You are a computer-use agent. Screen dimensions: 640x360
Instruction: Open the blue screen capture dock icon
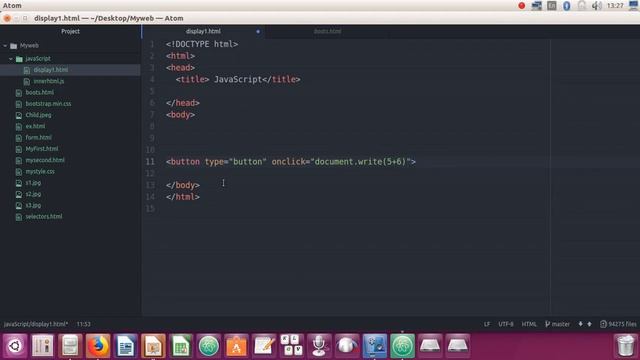tap(375, 346)
